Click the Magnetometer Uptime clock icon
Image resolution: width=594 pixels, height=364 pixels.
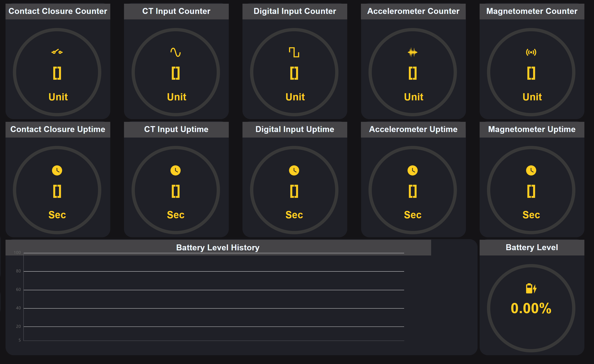531,170
